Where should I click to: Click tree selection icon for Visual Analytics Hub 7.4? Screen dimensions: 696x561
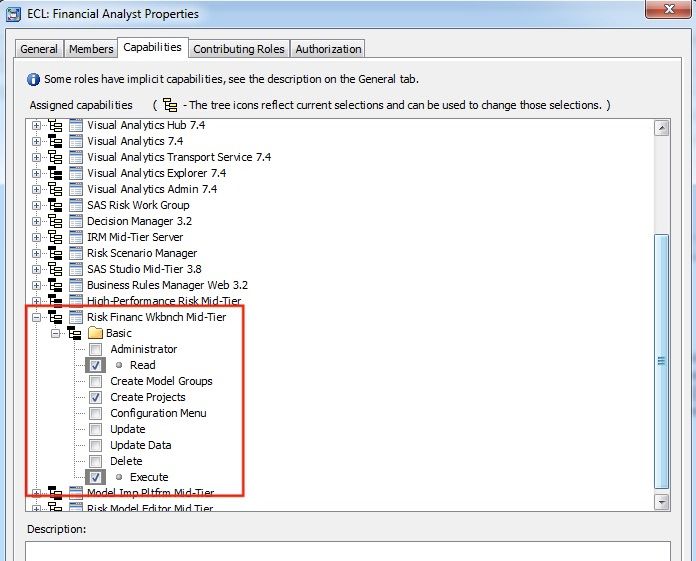tap(55, 126)
